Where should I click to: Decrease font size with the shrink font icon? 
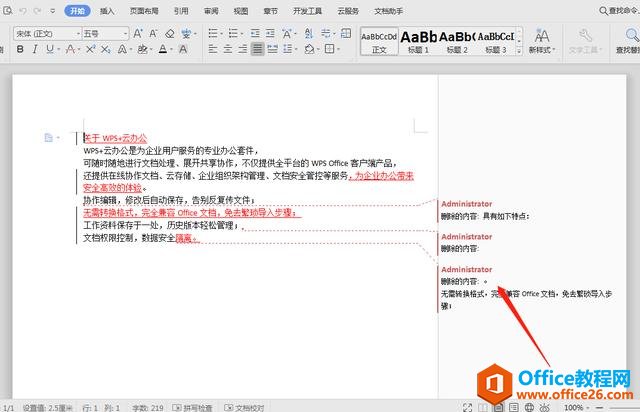click(x=153, y=33)
